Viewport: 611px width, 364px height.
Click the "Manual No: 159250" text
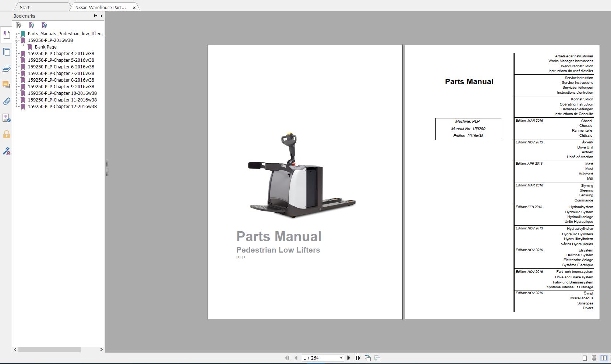468,129
